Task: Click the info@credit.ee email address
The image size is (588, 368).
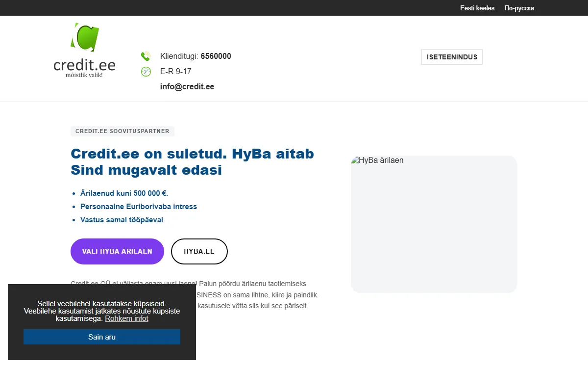Action: point(187,87)
